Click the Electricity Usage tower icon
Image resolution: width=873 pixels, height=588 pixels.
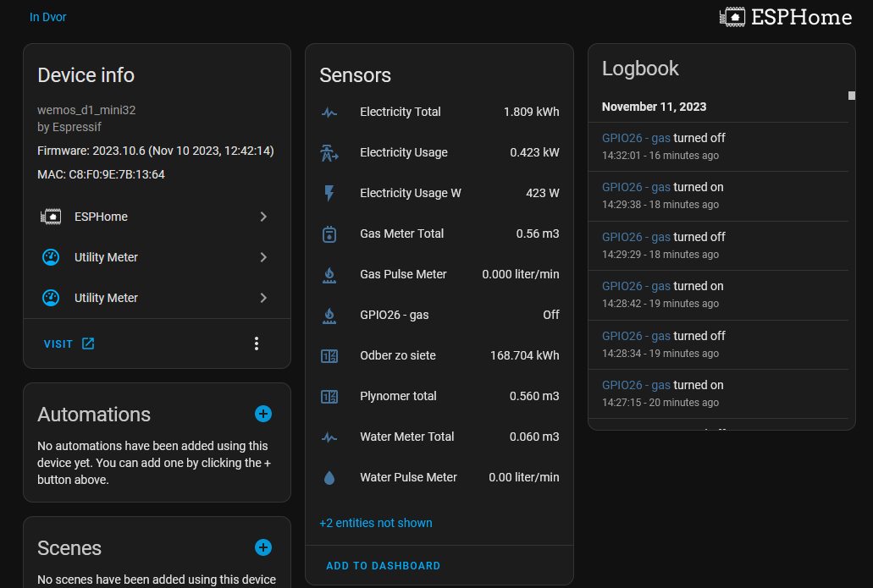[329, 152]
